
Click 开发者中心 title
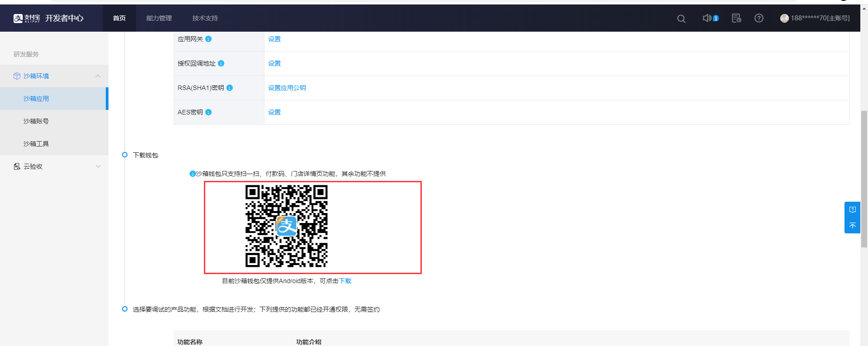click(64, 18)
